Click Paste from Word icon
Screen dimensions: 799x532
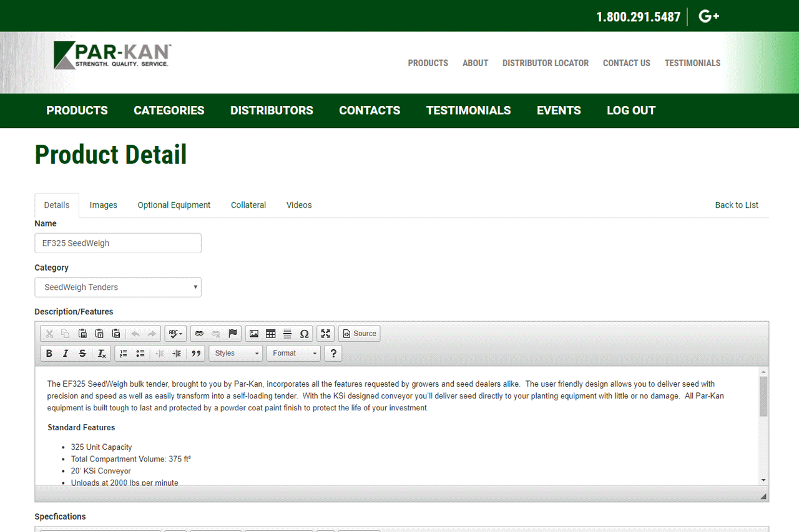click(116, 334)
